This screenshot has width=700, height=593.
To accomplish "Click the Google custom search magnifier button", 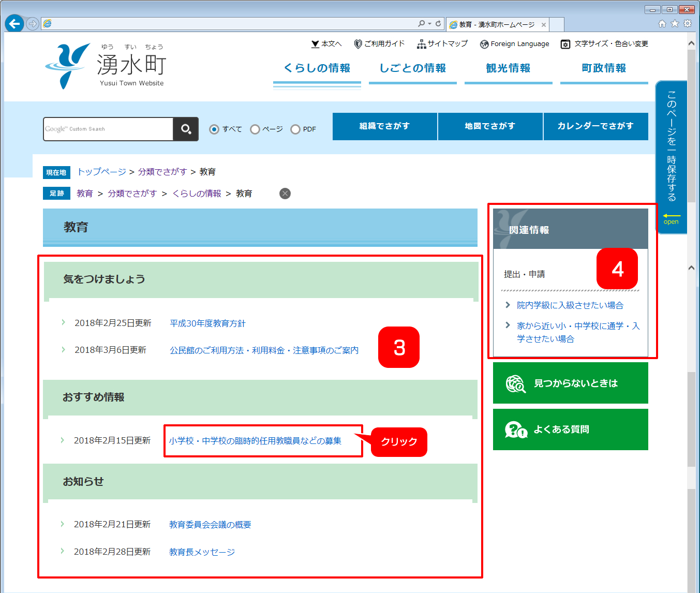I will pos(186,129).
